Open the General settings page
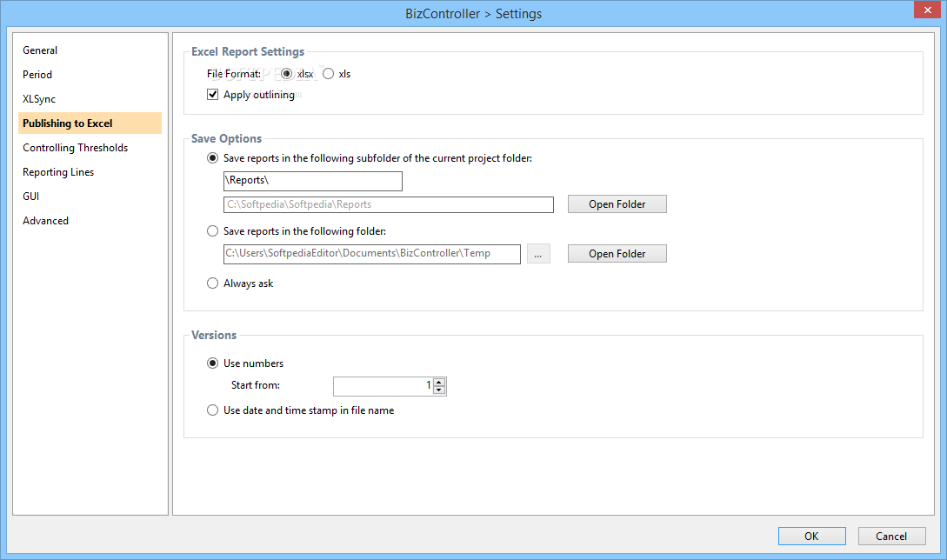This screenshot has height=560, width=947. (90, 50)
